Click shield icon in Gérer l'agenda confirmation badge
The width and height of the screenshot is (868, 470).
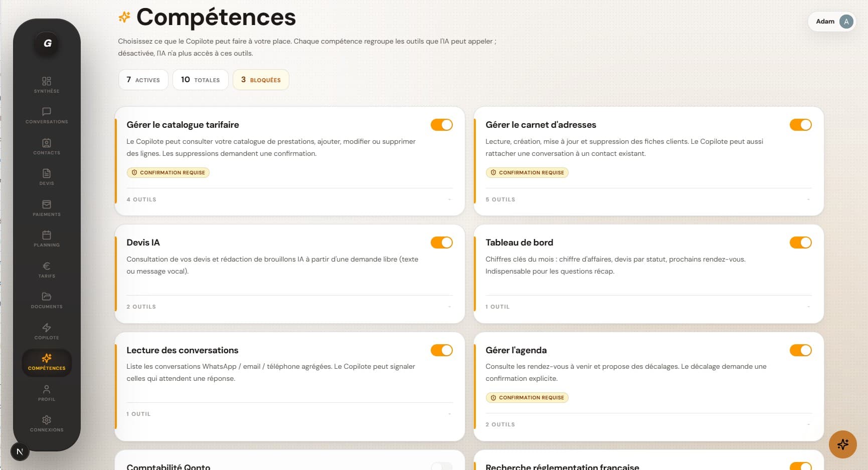(x=493, y=397)
